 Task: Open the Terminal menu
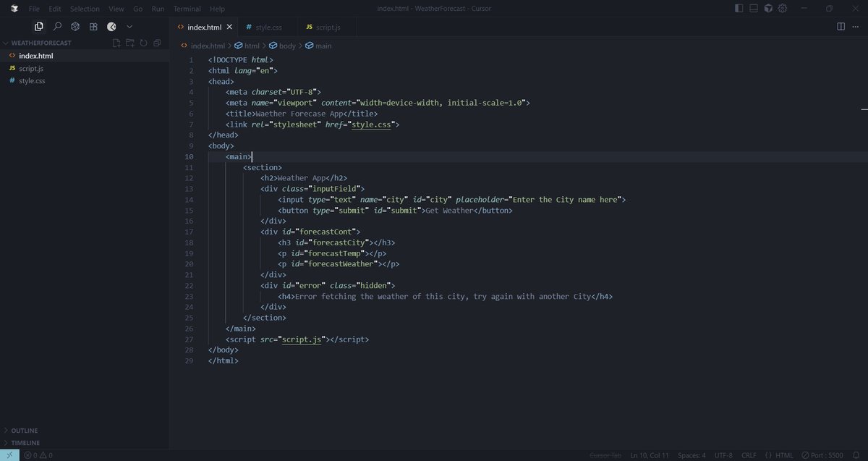[x=187, y=9]
